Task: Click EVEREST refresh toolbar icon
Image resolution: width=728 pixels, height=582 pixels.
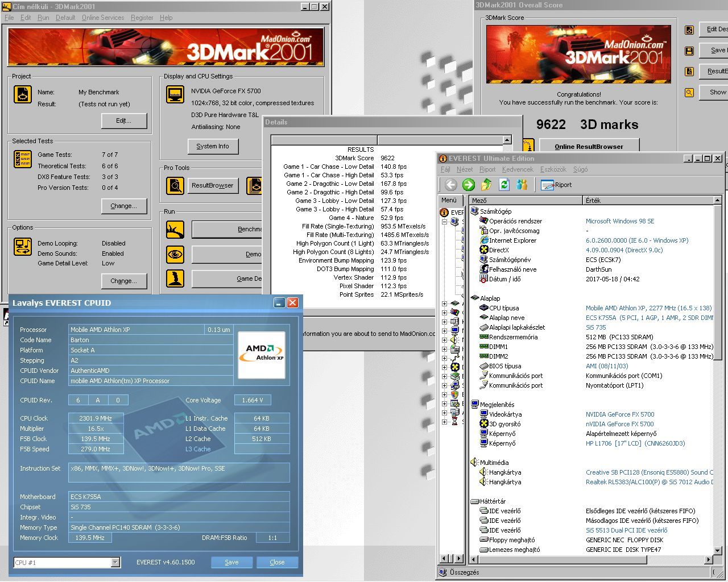Action: 504,185
